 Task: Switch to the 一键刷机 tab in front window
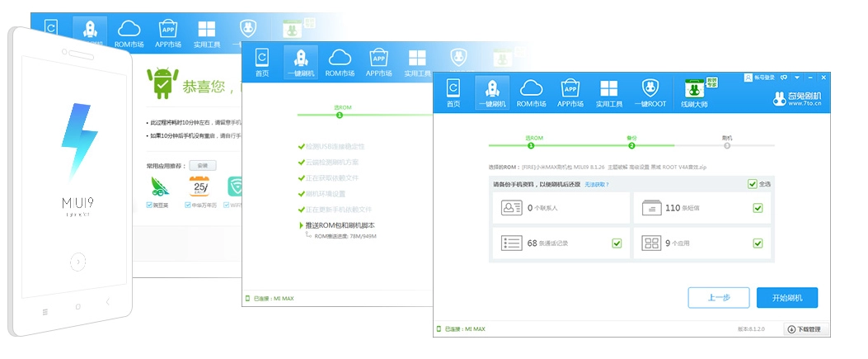click(x=491, y=92)
